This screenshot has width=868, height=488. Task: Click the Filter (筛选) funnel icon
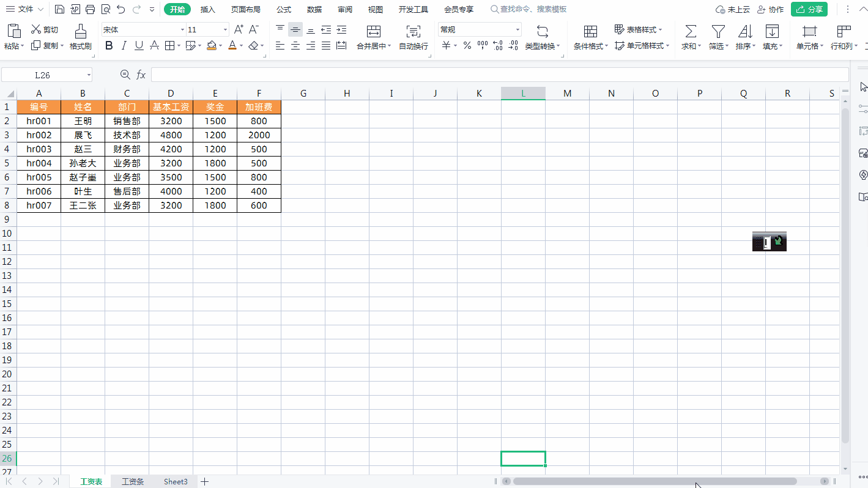pos(718,31)
